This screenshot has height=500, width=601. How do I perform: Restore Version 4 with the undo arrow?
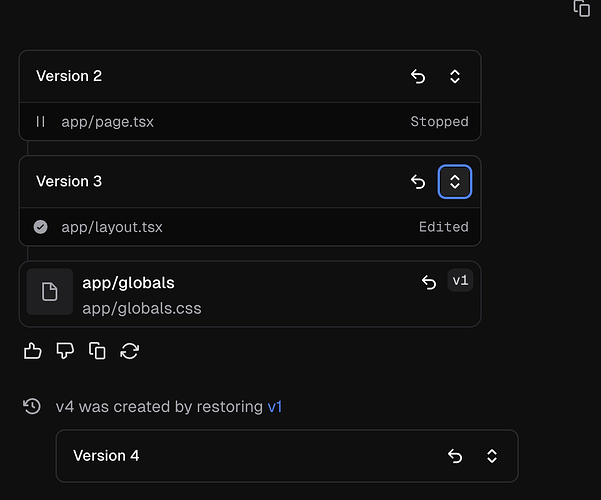coord(455,456)
